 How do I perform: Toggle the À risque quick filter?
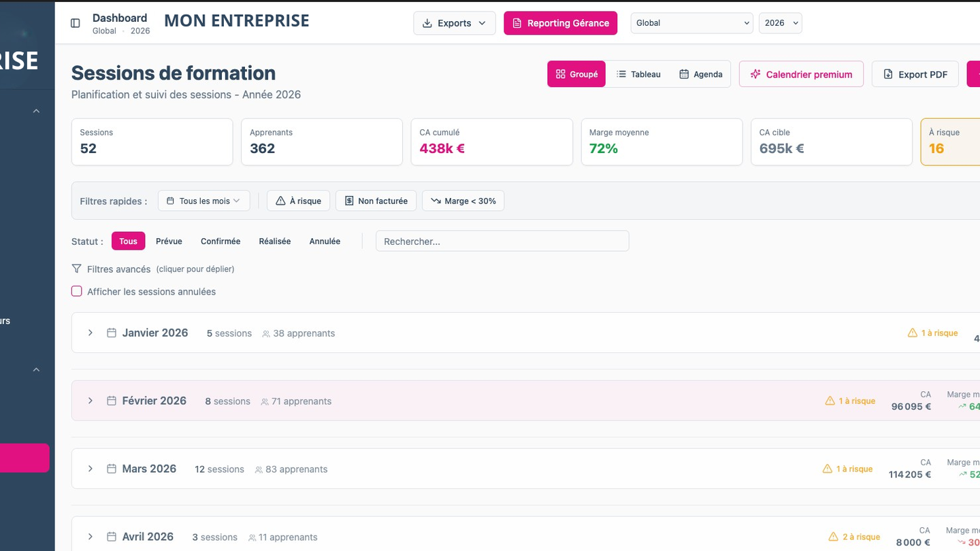pyautogui.click(x=299, y=201)
